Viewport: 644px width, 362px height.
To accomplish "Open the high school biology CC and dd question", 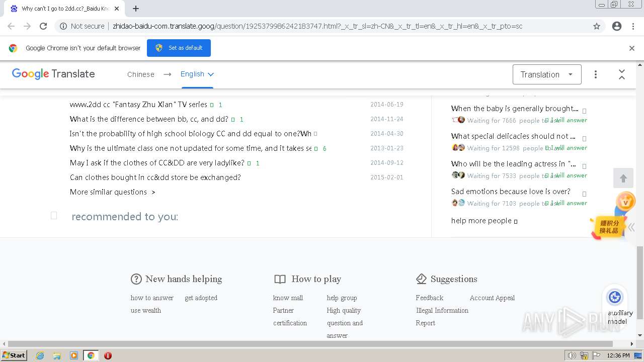I will (191, 134).
